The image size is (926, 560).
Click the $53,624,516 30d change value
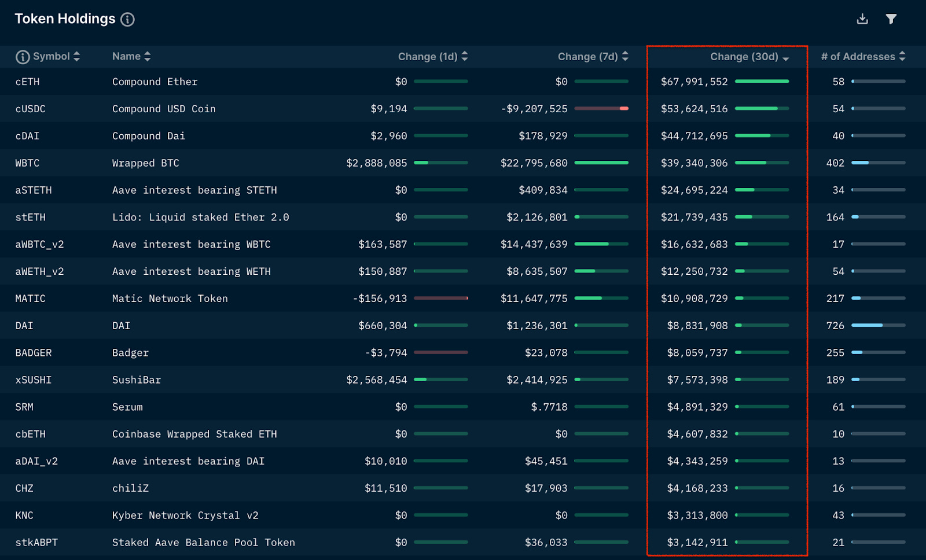[694, 109]
